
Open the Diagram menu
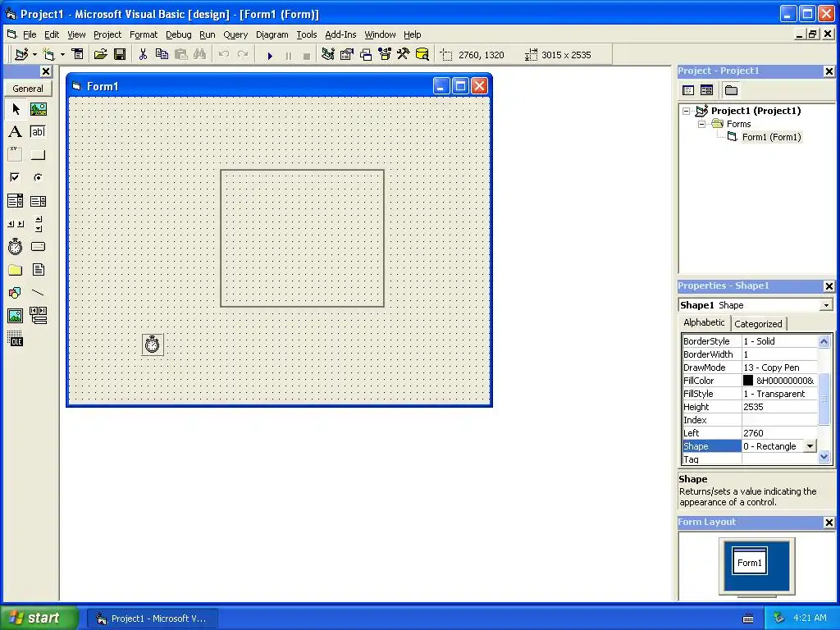272,34
